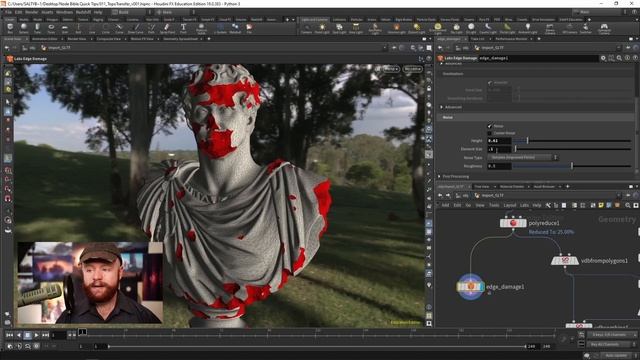The image size is (640, 360).
Task: Select the Platonic Solids shelf tool
Action: click(x=201, y=29)
